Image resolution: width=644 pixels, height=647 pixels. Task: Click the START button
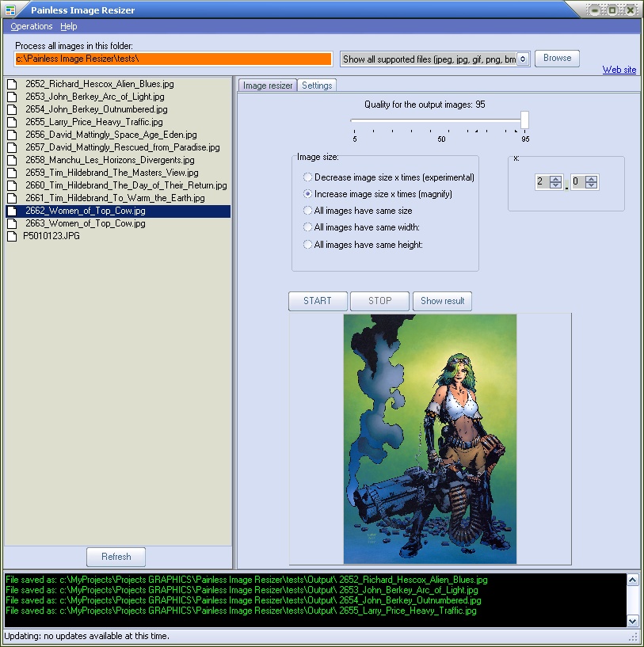pos(318,301)
